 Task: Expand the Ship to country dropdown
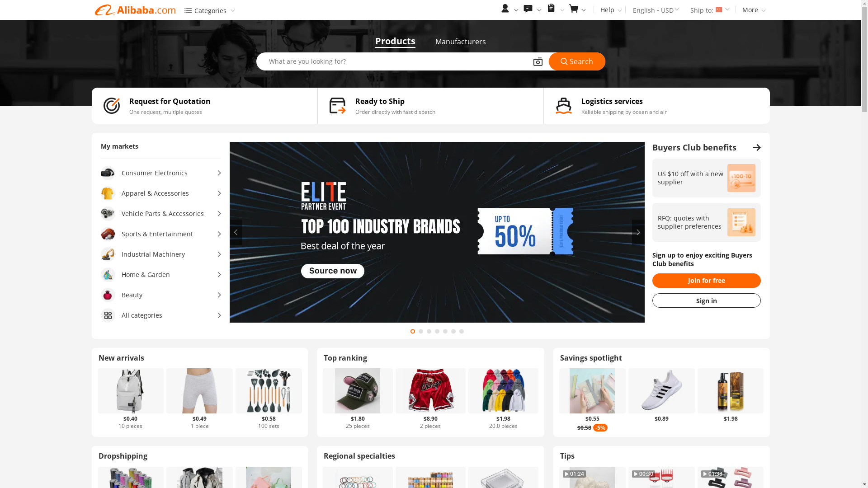point(710,10)
